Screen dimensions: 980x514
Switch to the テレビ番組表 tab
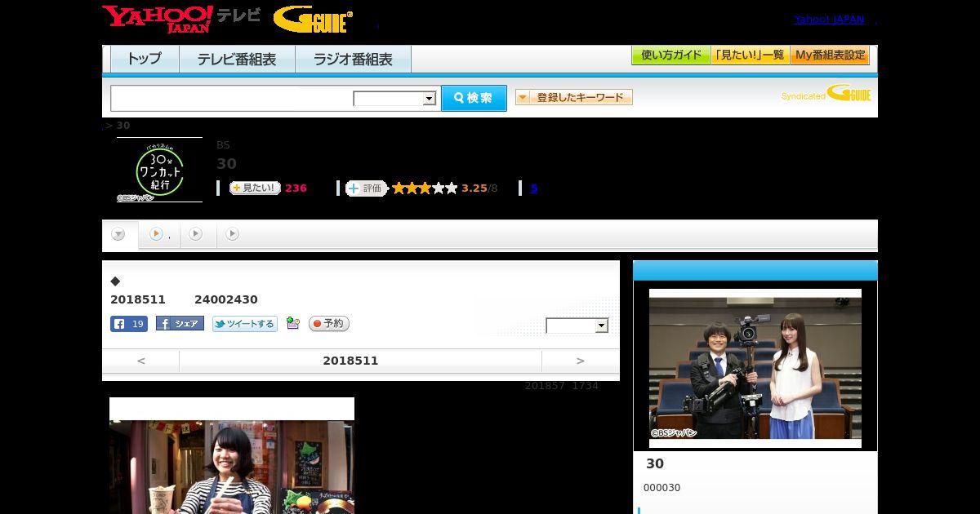click(x=237, y=60)
